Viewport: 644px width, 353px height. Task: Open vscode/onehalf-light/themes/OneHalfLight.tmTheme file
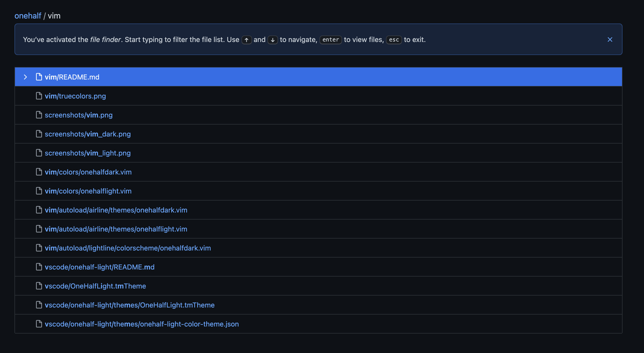129,305
